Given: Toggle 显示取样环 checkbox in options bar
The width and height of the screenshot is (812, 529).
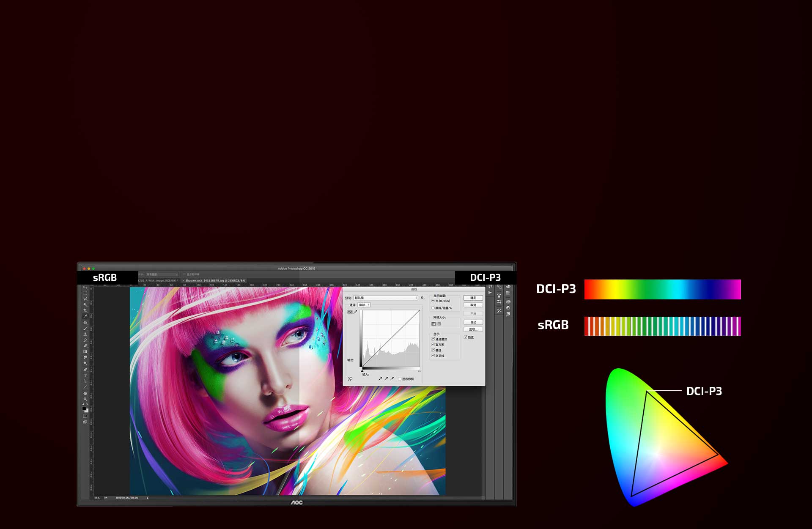Looking at the screenshot, I should click(184, 274).
